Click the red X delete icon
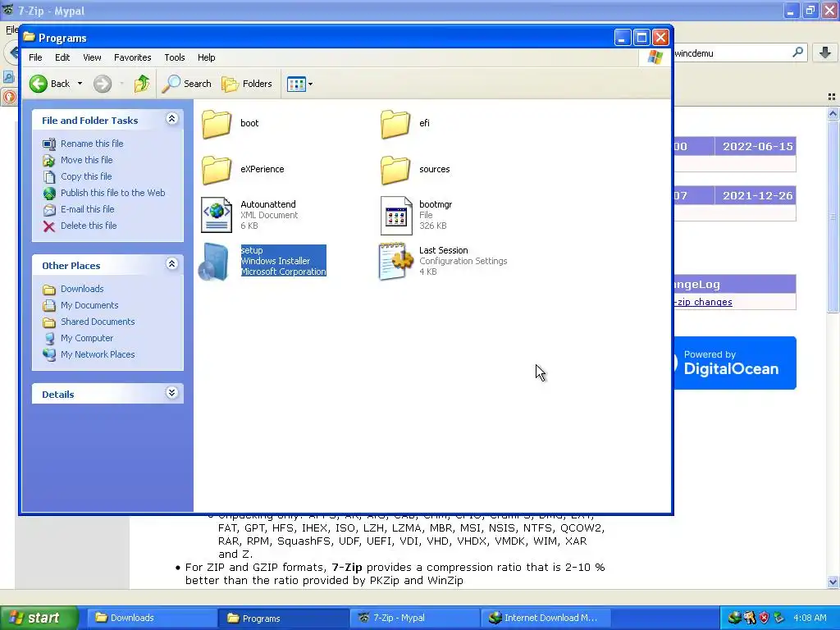This screenshot has height=630, width=840. [x=48, y=226]
